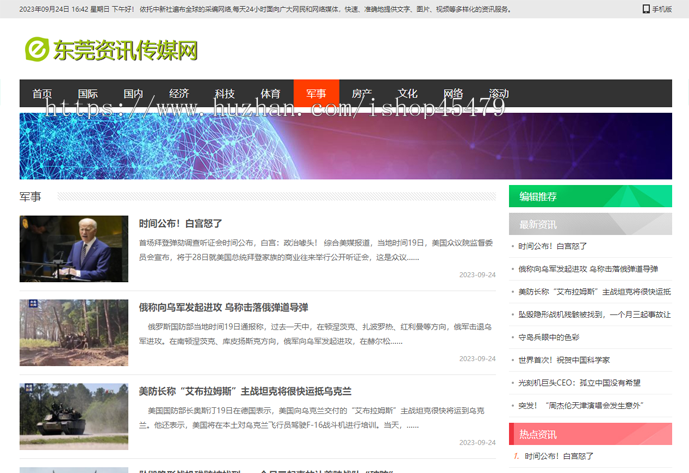
Task: Click date 2023-09-24 under Biden article
Action: tap(477, 275)
